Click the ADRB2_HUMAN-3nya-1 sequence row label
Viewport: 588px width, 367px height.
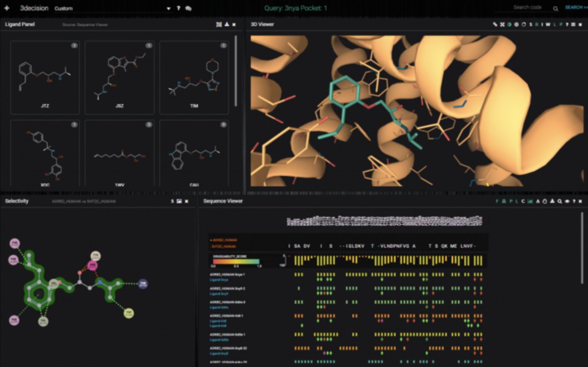click(x=227, y=274)
